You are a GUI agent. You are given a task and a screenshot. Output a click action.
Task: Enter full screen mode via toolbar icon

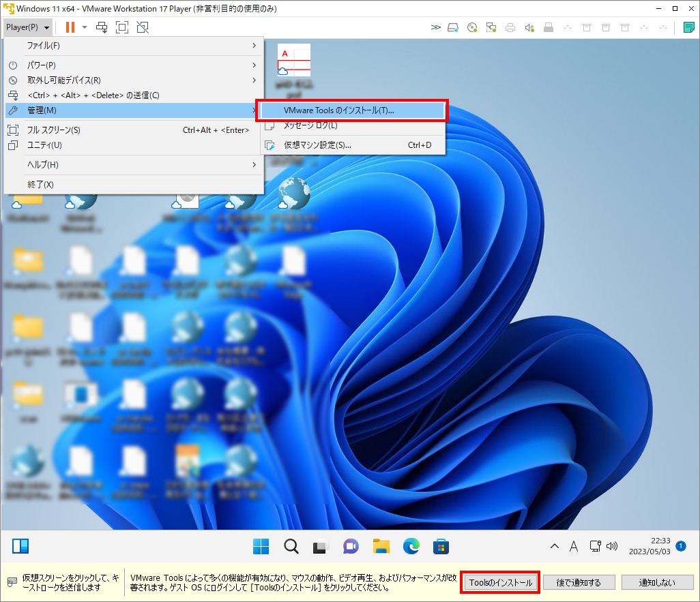tap(122, 27)
